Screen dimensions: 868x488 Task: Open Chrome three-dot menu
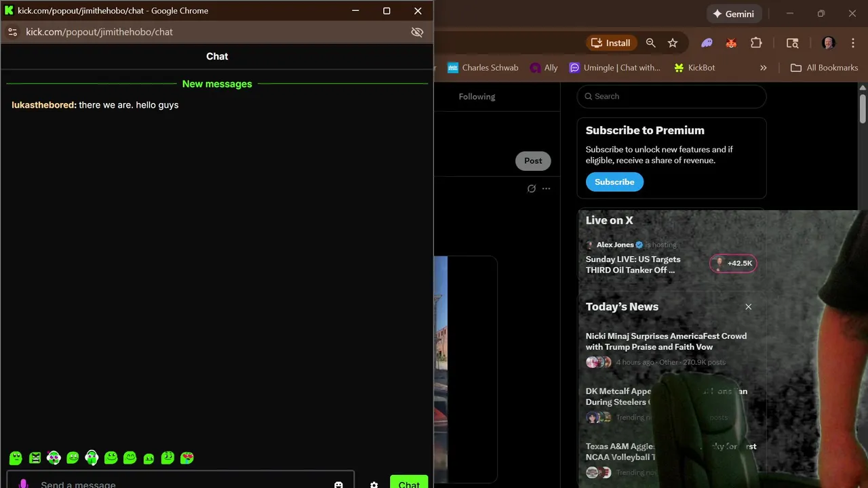[853, 43]
